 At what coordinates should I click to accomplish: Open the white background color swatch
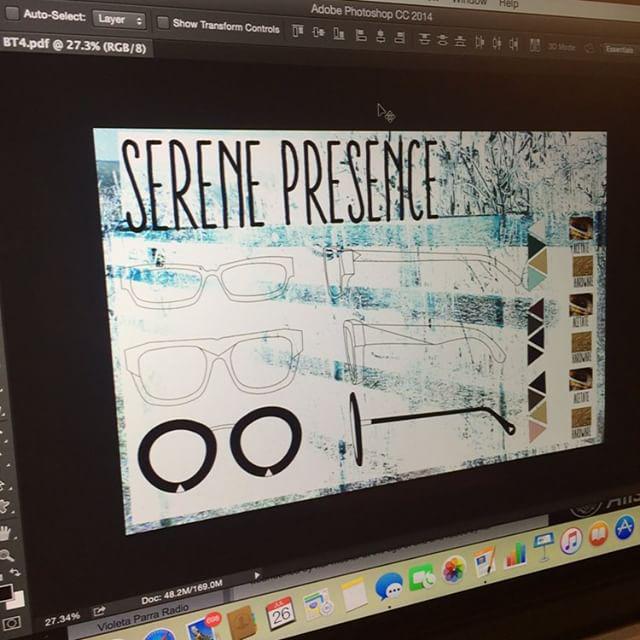17,601
